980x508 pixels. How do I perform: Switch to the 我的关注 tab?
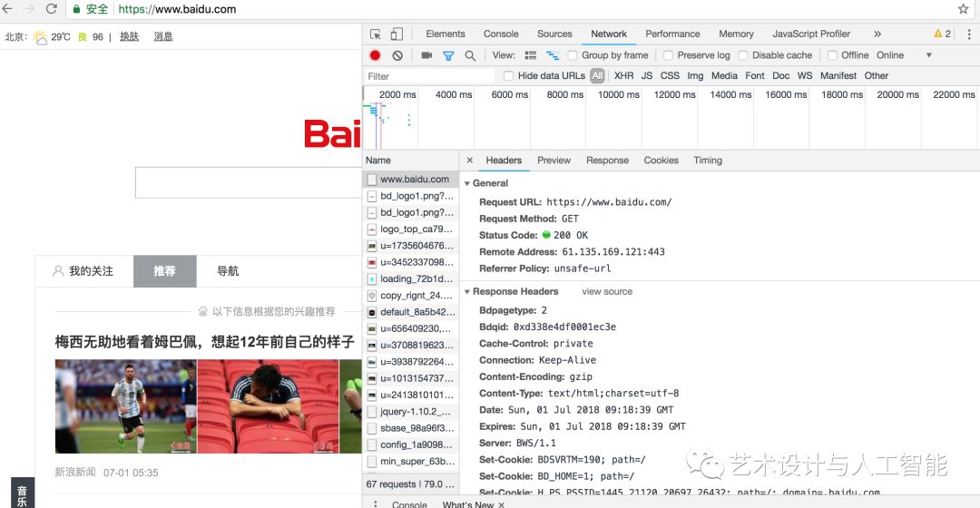point(83,271)
